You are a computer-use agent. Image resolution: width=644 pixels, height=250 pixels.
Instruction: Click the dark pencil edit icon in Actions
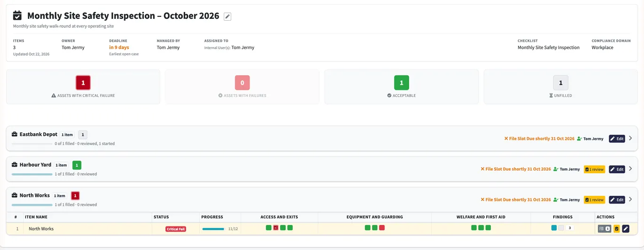(626, 229)
